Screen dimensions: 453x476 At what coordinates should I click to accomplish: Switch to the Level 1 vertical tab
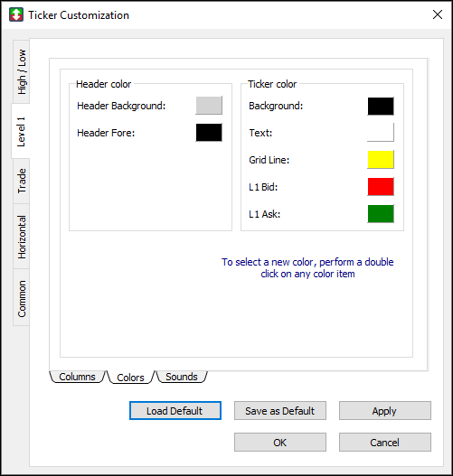pos(21,132)
